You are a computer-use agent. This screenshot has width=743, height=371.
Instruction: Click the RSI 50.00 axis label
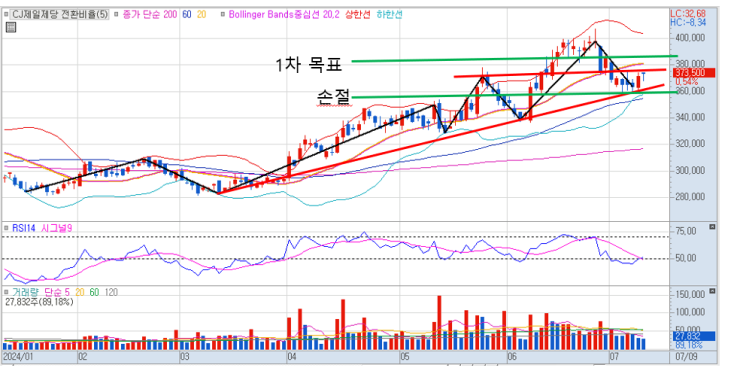pos(686,258)
